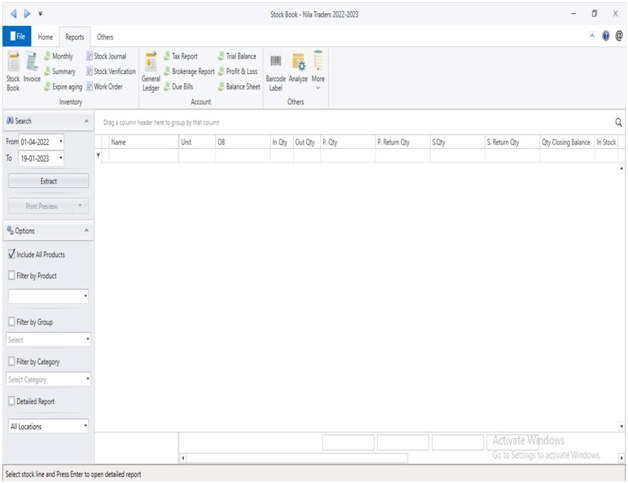This screenshot has height=483, width=628.
Task: Click the Extract button
Action: pyautogui.click(x=48, y=181)
